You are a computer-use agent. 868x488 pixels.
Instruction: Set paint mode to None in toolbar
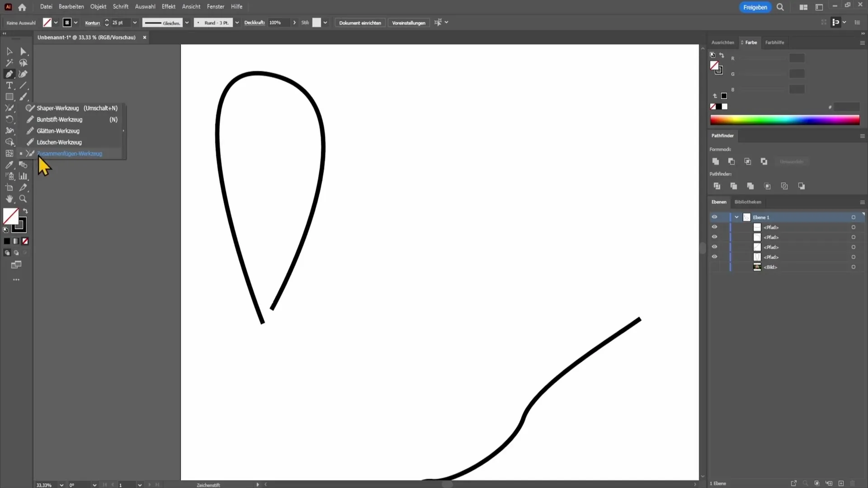pyautogui.click(x=25, y=241)
